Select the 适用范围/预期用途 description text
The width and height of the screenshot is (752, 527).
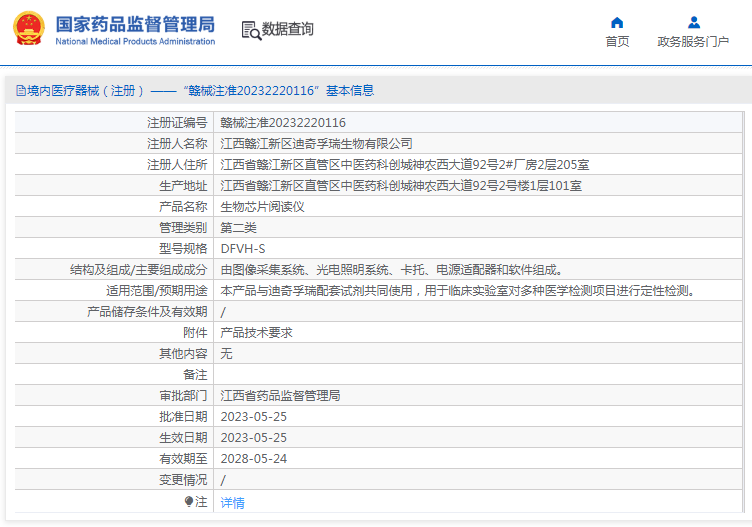click(458, 291)
